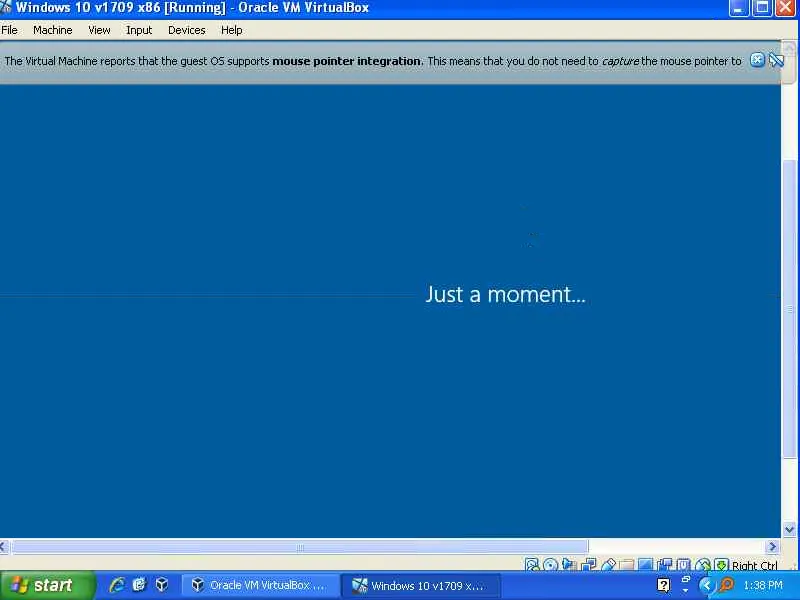Open the Help menu
This screenshot has width=800, height=600.
tap(231, 30)
